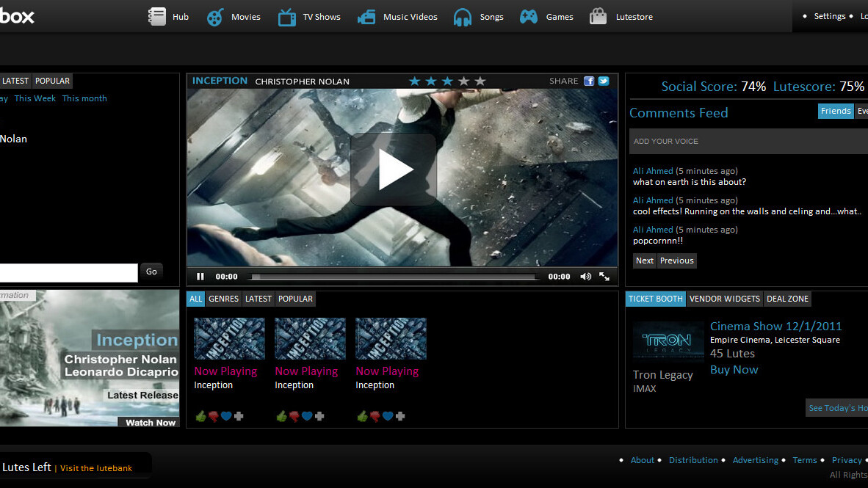Like the first Inception thumbnail with thumbs up

click(200, 416)
